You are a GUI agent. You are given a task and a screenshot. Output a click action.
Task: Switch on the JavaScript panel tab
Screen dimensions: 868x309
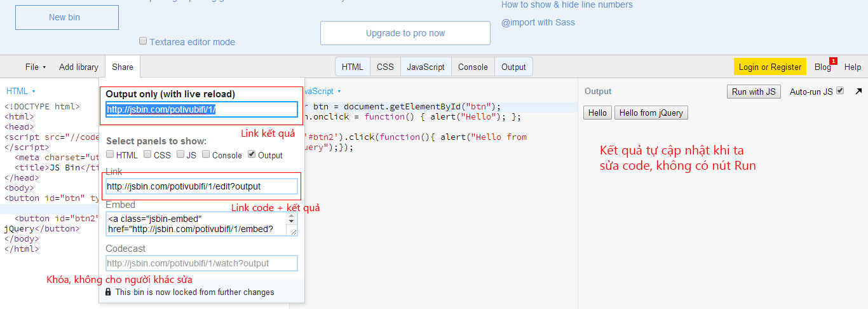point(426,67)
